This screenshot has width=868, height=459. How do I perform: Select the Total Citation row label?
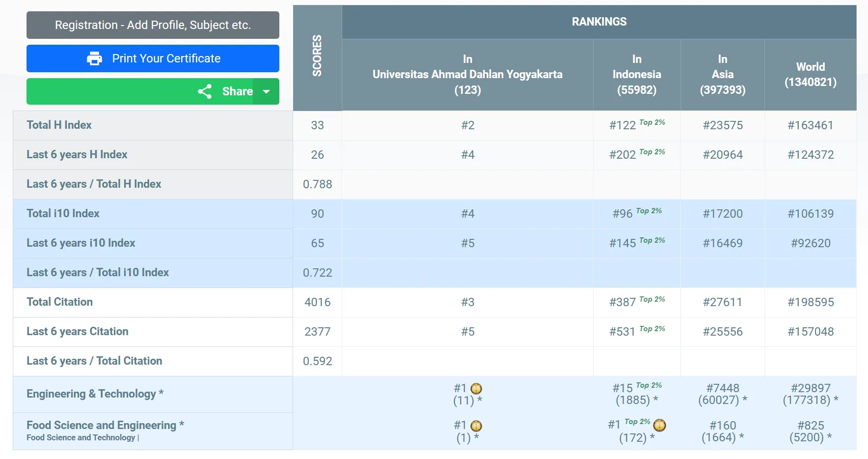coord(59,302)
